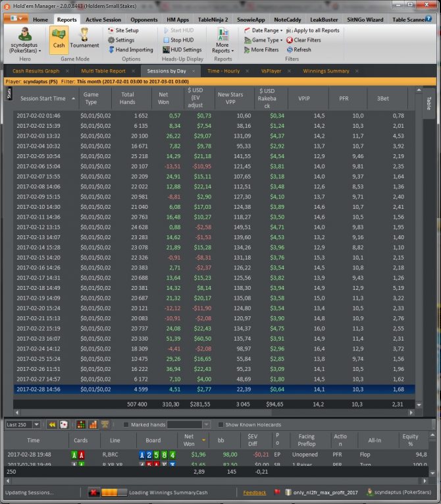
Task: Click the sessions table scroll down arrow
Action: pyautogui.click(x=419, y=405)
